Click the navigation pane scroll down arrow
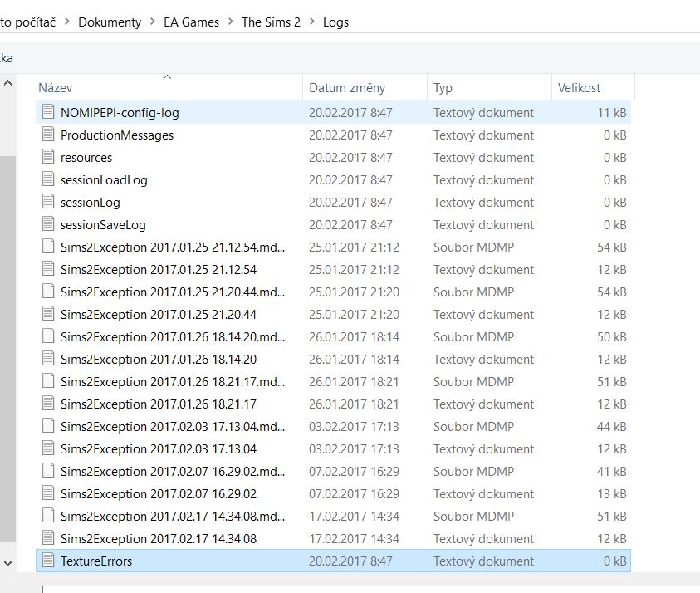Image resolution: width=700 pixels, height=593 pixels. tap(7, 563)
